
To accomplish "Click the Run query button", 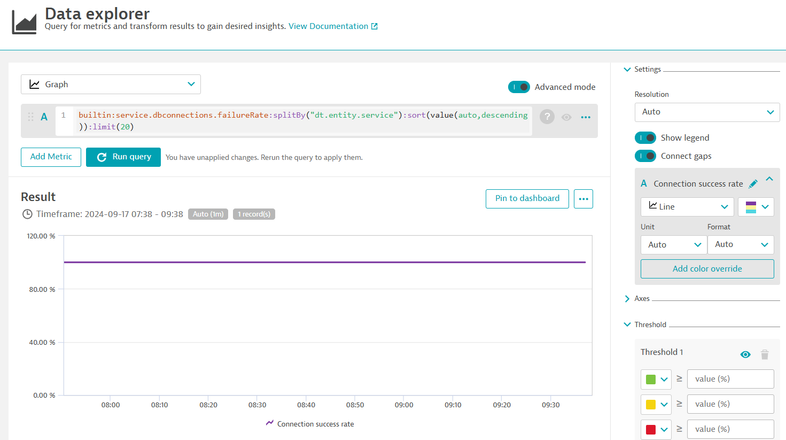I will coord(123,157).
